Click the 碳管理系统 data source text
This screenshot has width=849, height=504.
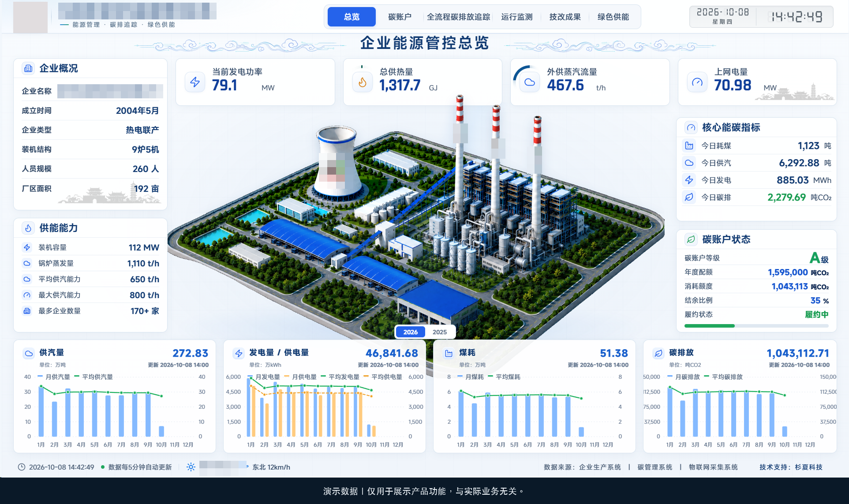coord(655,467)
